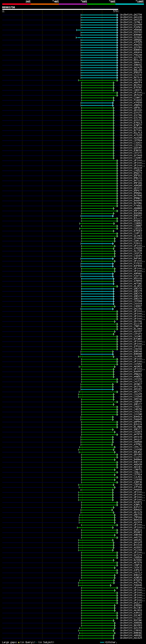Select hit UniRef100_B7NFZ7

point(131,125)
